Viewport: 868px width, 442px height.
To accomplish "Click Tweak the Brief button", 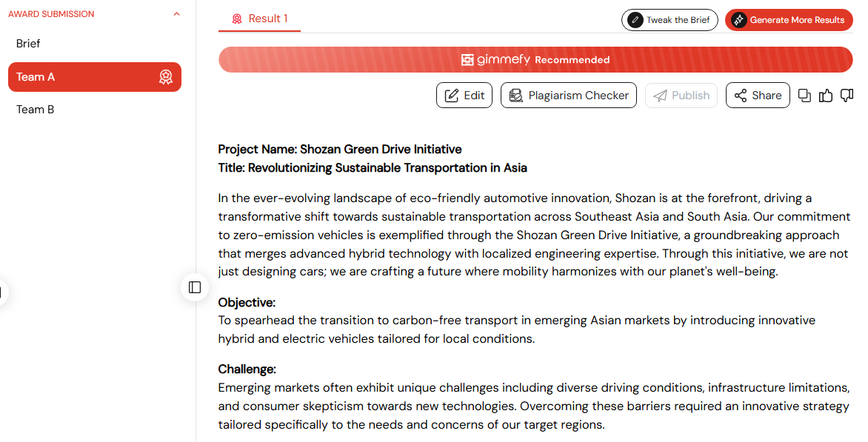I will tap(670, 20).
